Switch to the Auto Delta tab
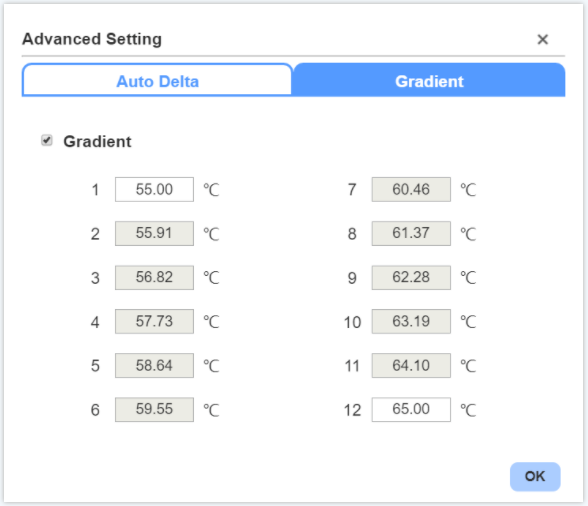The width and height of the screenshot is (588, 506). 157,81
